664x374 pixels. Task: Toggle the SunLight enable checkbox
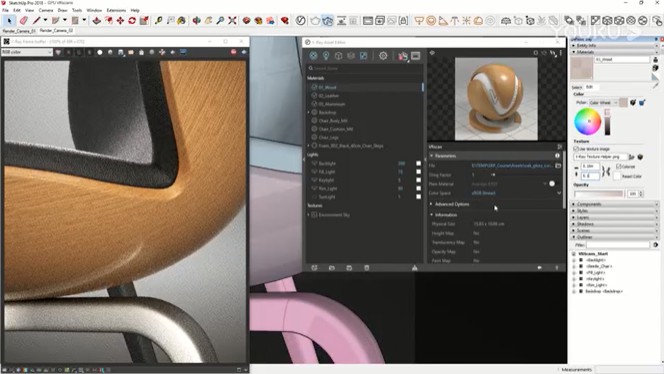click(418, 197)
